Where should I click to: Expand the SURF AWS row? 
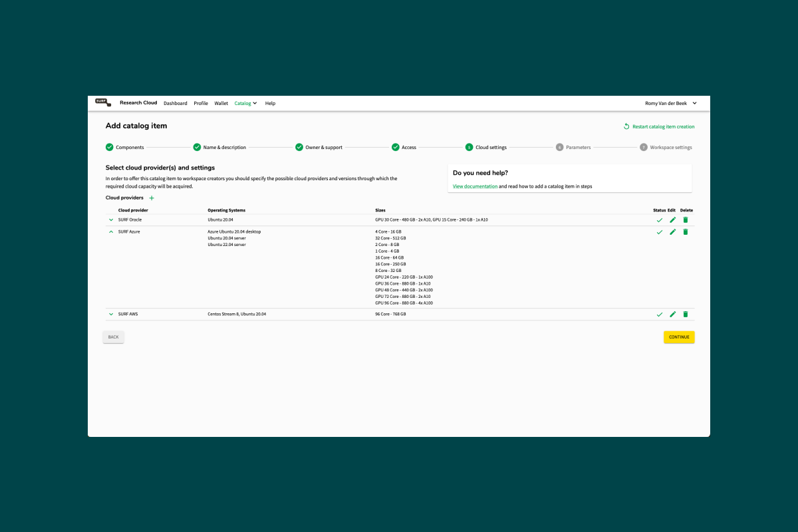111,314
